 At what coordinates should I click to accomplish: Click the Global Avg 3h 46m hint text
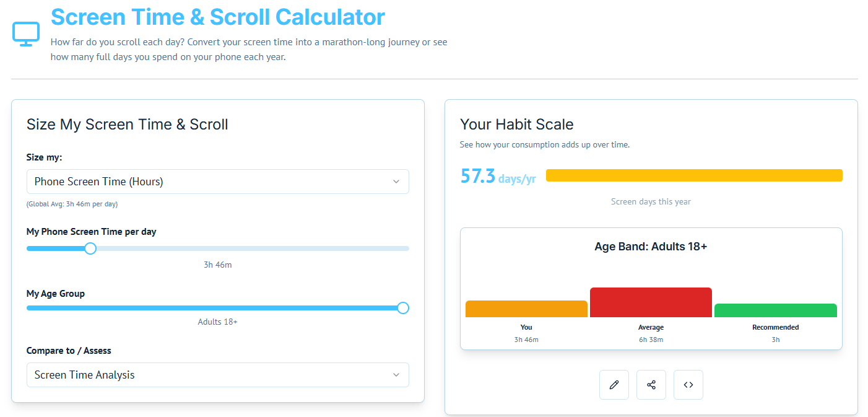(72, 204)
